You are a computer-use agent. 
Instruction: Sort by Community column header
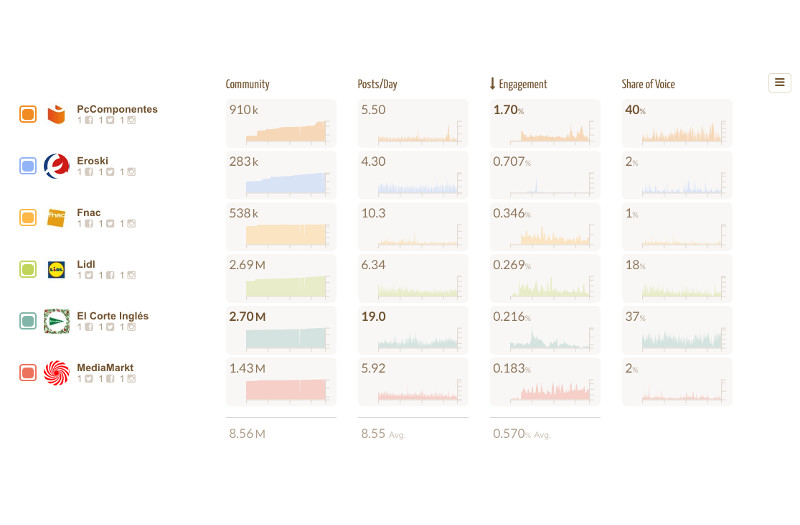247,84
